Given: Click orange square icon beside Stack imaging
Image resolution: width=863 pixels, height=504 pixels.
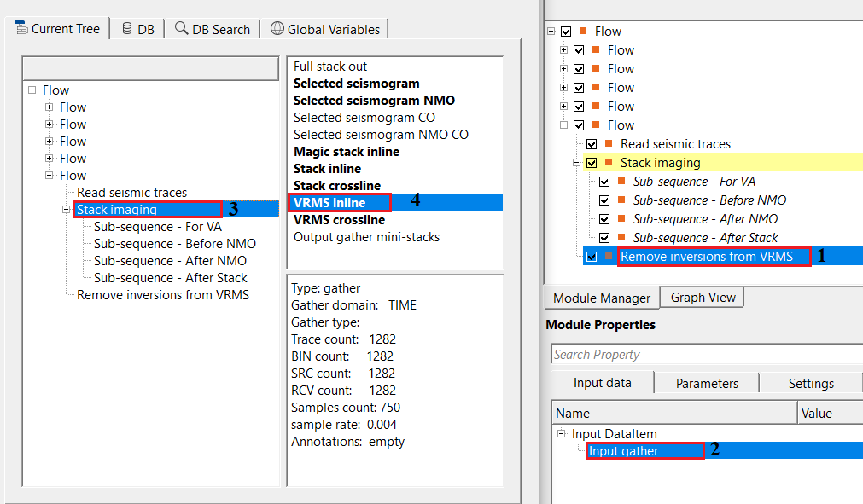Looking at the screenshot, I should tap(609, 162).
